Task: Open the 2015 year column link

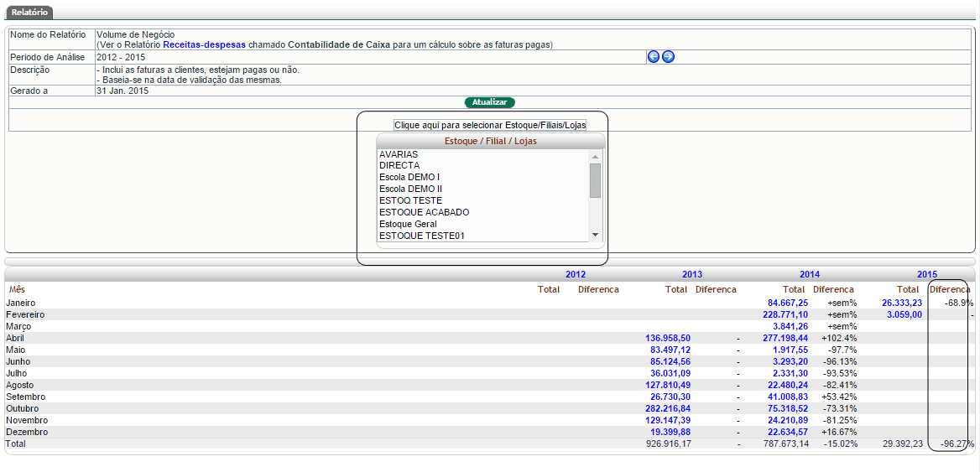Action: (927, 274)
